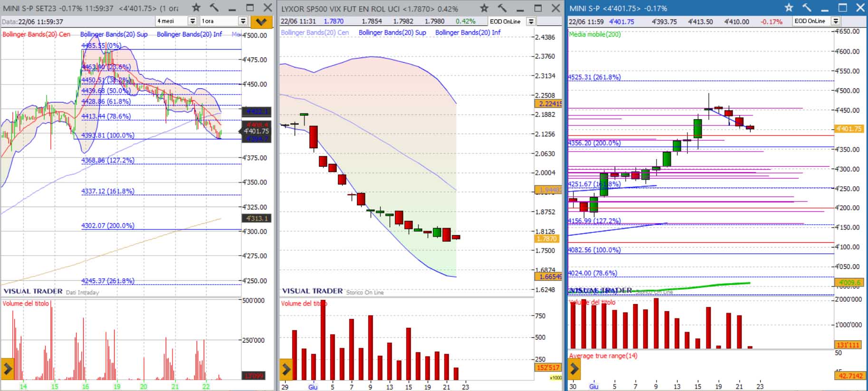Image resolution: width=868 pixels, height=391 pixels.
Task: Click the favorite star in MINI S-P SET23 window
Action: point(196,8)
